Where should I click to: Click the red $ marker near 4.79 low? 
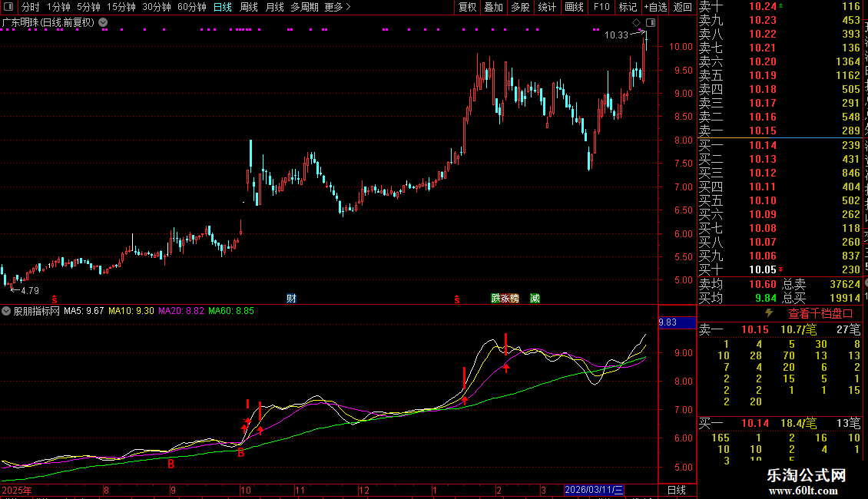click(55, 299)
